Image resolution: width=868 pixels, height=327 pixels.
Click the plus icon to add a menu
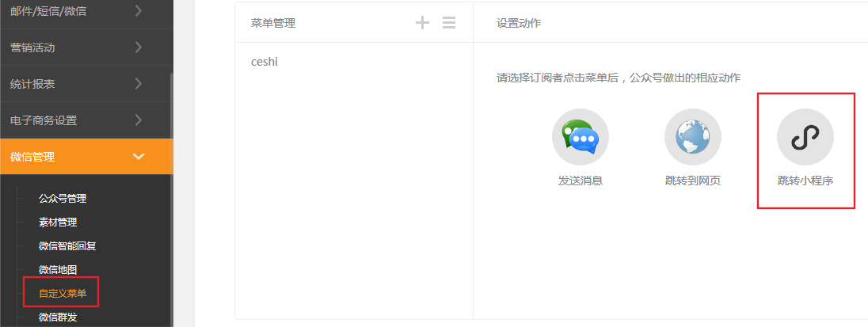tap(422, 23)
